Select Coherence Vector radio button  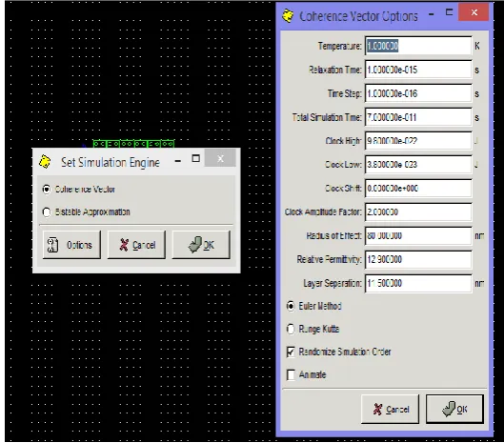point(47,190)
